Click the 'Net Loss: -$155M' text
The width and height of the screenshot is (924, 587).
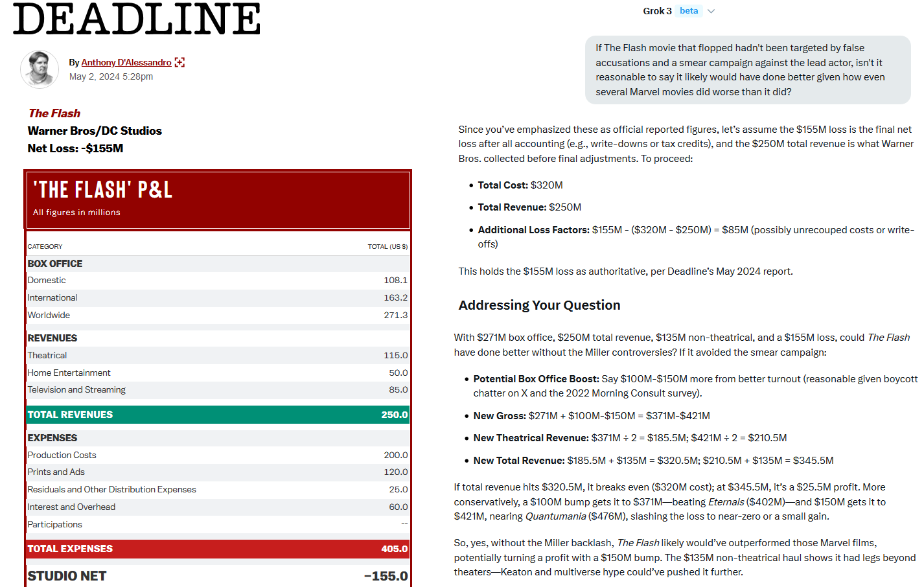point(75,148)
